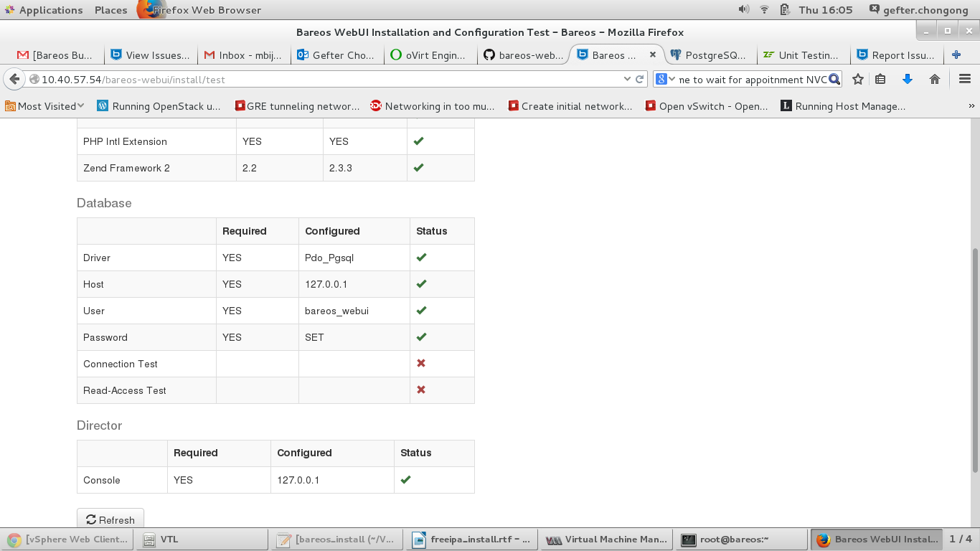Viewport: 980px width, 551px height.
Task: Switch to the PostgreSQL tab
Action: click(x=707, y=55)
